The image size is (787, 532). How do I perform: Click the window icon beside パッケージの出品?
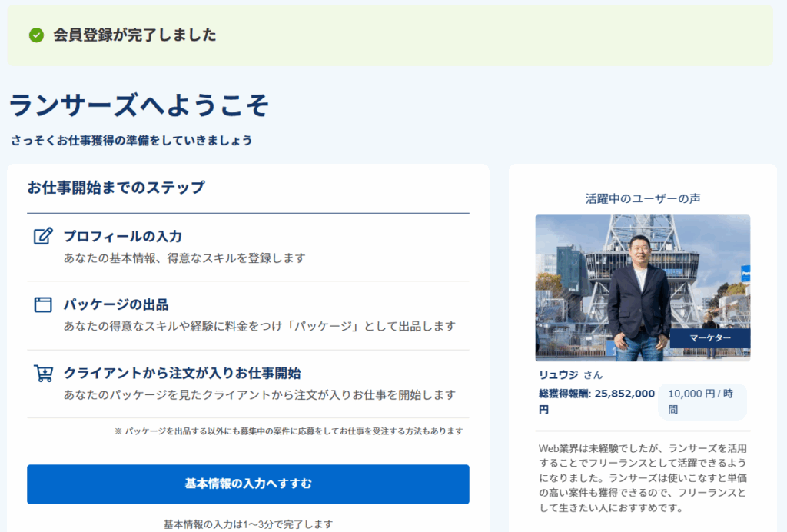pos(43,304)
